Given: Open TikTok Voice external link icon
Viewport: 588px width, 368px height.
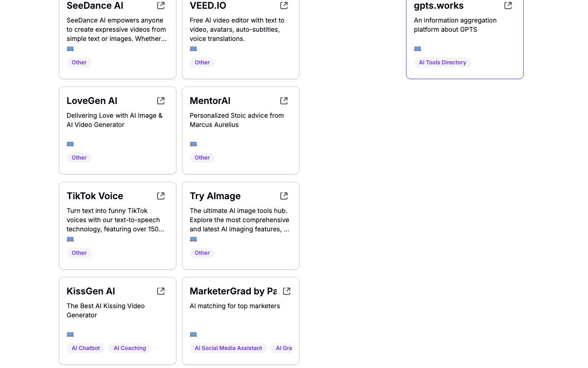Looking at the screenshot, I should [161, 196].
